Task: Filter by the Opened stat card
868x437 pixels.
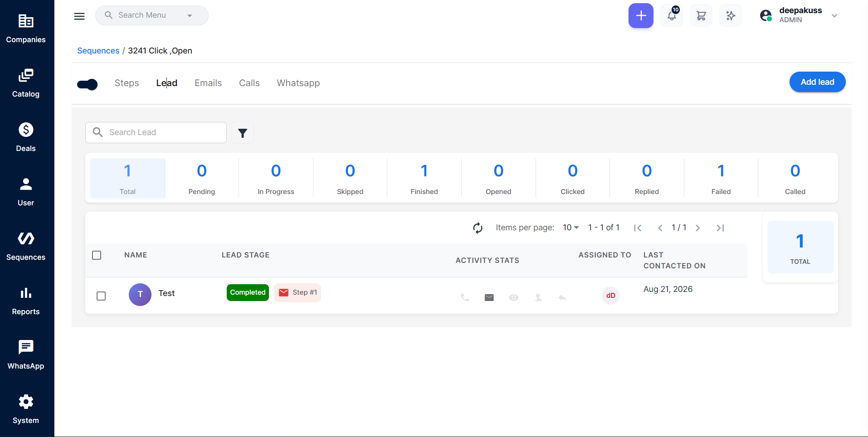Action: pyautogui.click(x=498, y=178)
